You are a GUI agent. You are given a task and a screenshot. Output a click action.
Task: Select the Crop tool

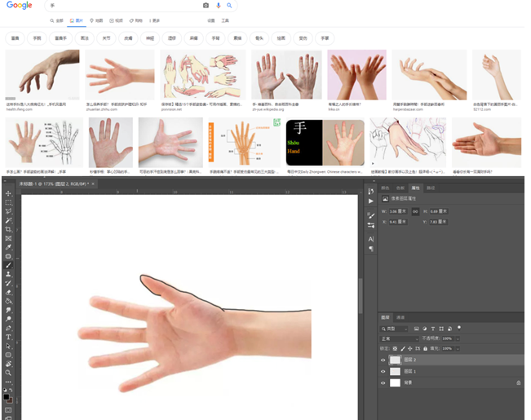[x=8, y=229]
